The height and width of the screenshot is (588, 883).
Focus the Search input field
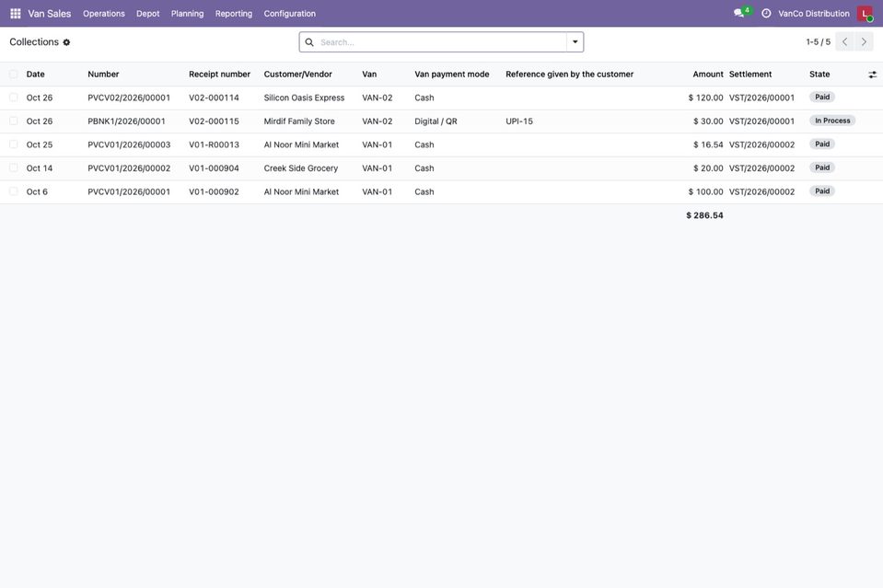tap(441, 42)
